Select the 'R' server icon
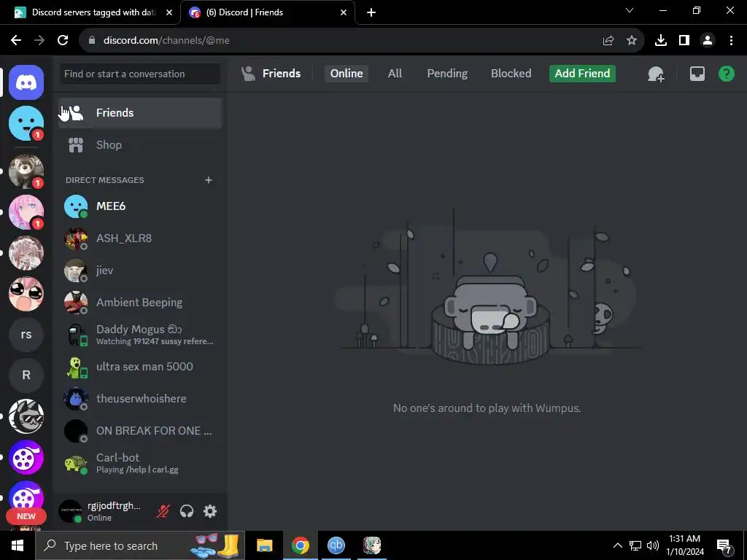 (26, 376)
